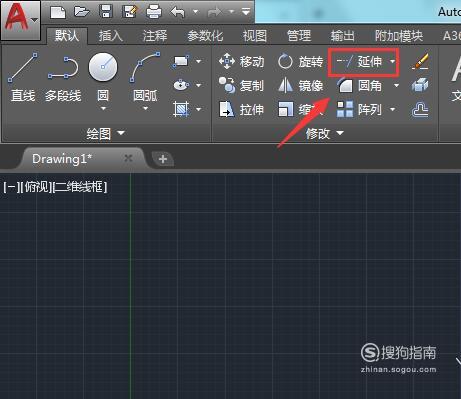Open the 插入 ribbon tab
461x399 pixels.
110,36
